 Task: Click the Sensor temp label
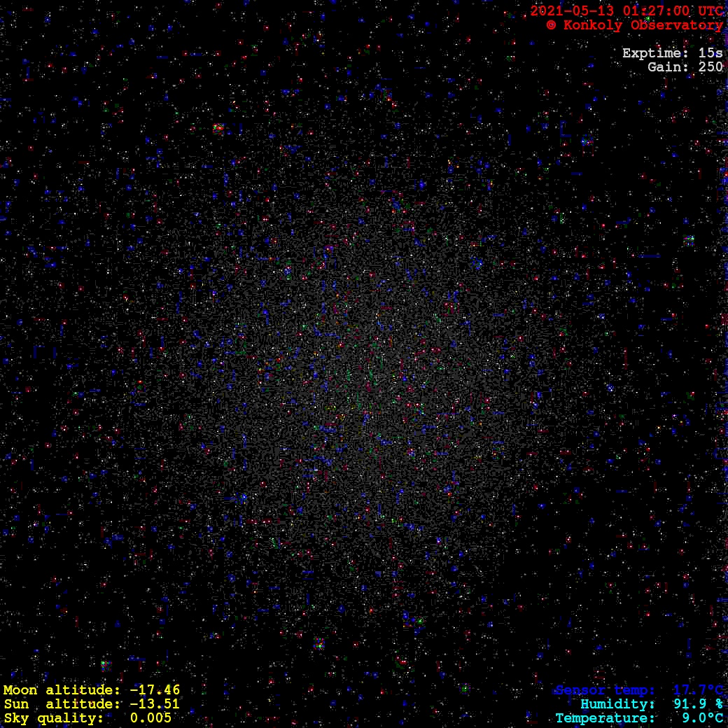605,690
